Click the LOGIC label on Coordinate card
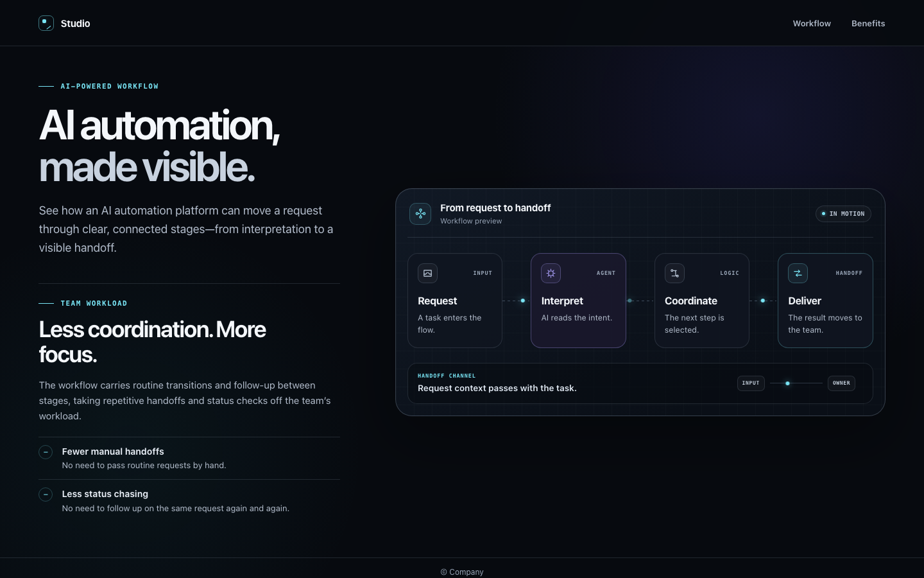The image size is (924, 578). point(730,274)
